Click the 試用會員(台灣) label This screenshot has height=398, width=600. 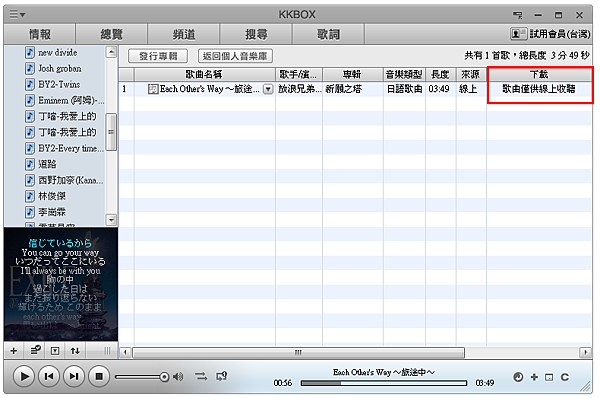(x=560, y=34)
